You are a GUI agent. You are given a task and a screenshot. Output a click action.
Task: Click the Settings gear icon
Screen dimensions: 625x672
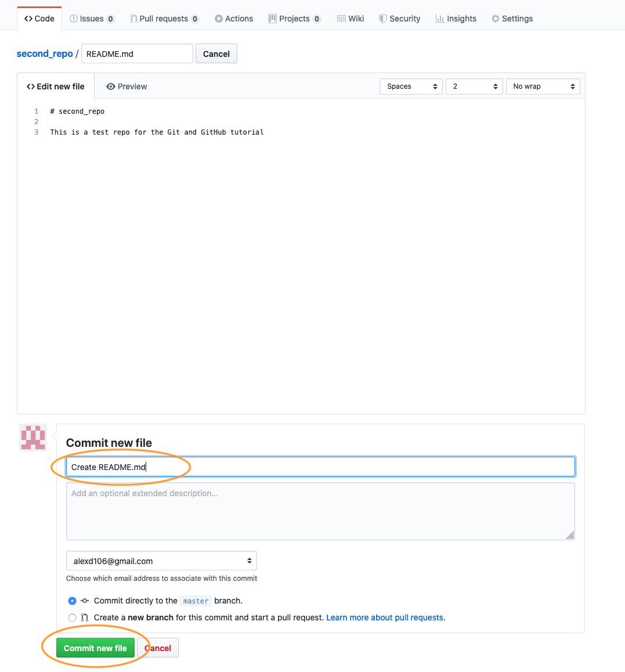pos(495,19)
